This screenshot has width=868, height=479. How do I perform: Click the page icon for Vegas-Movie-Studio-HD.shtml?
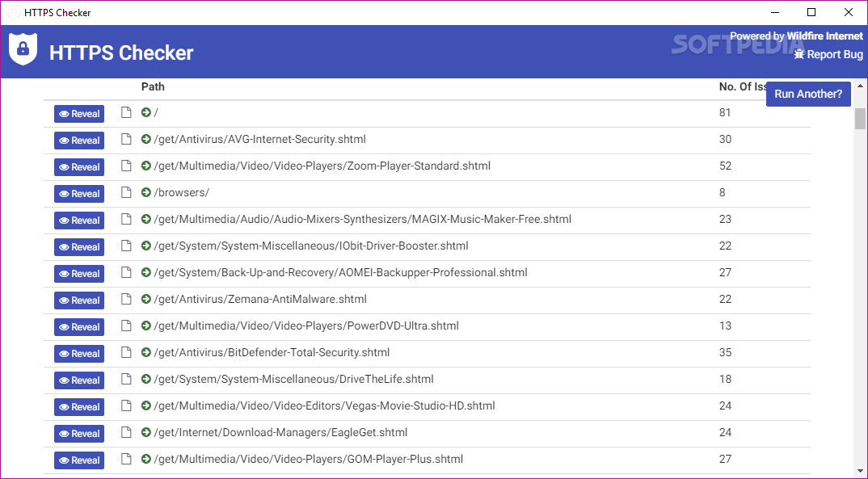pos(126,405)
